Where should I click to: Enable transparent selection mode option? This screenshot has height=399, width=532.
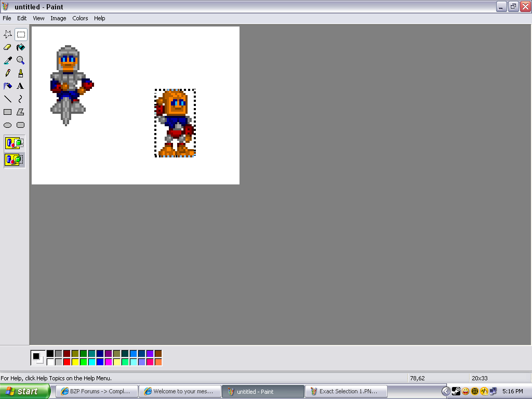pyautogui.click(x=14, y=159)
